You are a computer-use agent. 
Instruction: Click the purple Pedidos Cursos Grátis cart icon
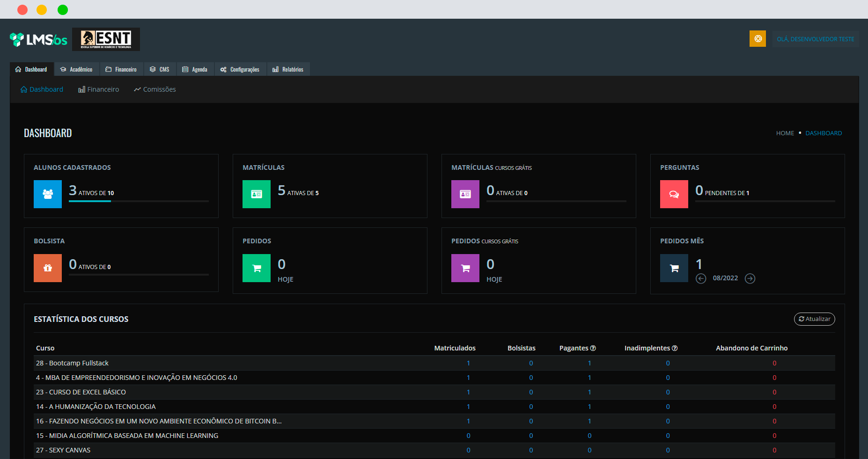pos(465,268)
